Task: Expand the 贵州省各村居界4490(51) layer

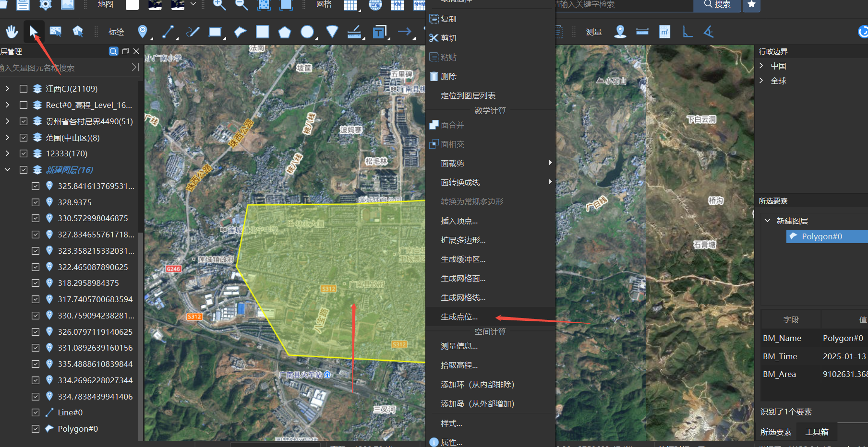Action: pos(7,121)
